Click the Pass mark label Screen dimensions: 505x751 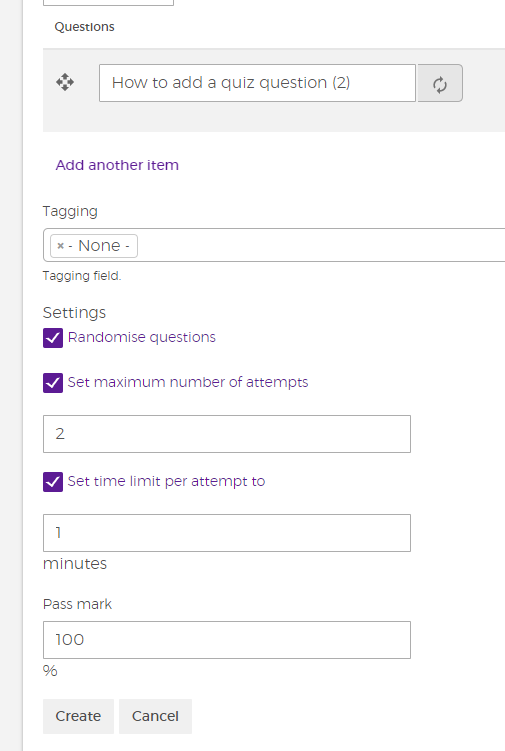click(77, 604)
